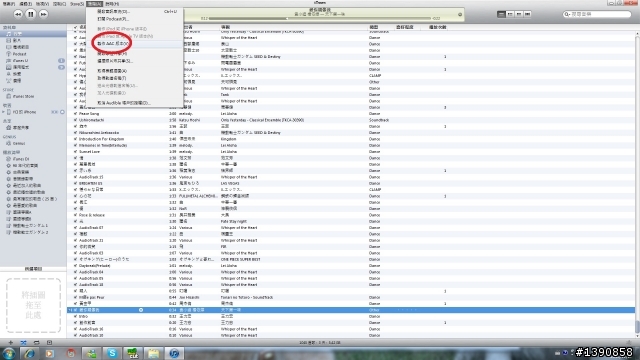Open iTunes U in the sidebar
This screenshot has height=360, width=640.
20,60
